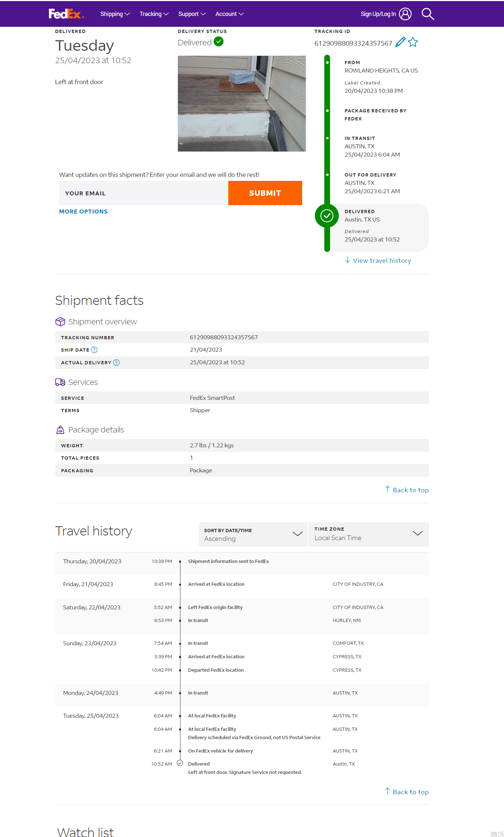Open the Sort by Date/Time dropdown
Image resolution: width=504 pixels, height=837 pixels.
coord(253,534)
